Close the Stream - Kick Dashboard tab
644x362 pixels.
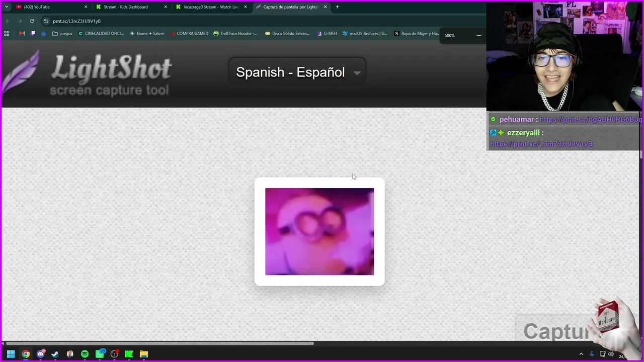pyautogui.click(x=166, y=7)
